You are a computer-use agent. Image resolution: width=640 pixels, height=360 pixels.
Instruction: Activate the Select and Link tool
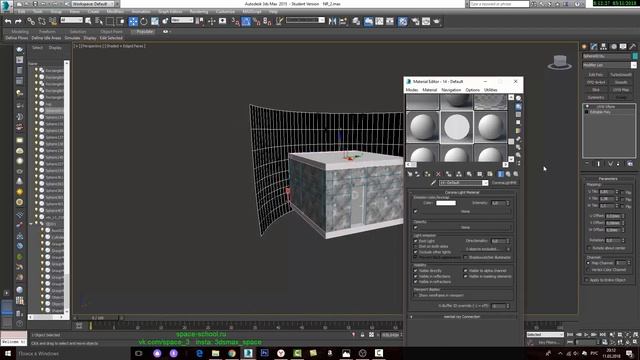click(x=31, y=21)
